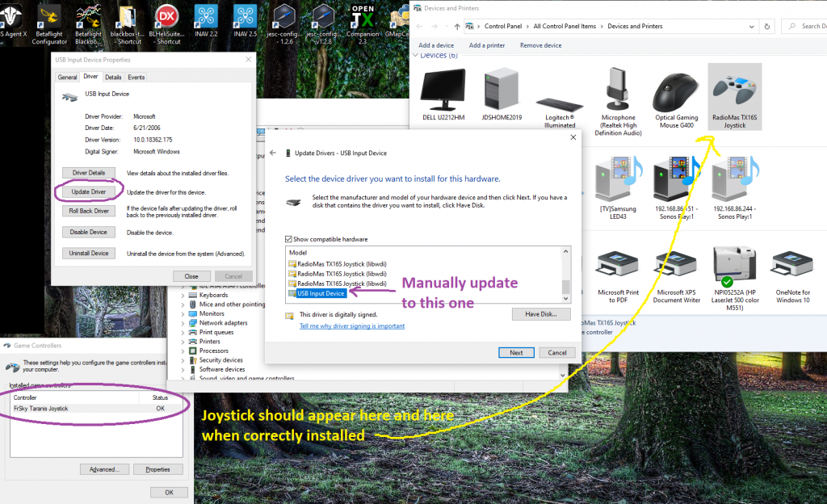
Task: Expand the Processors tree node
Action: (x=183, y=351)
